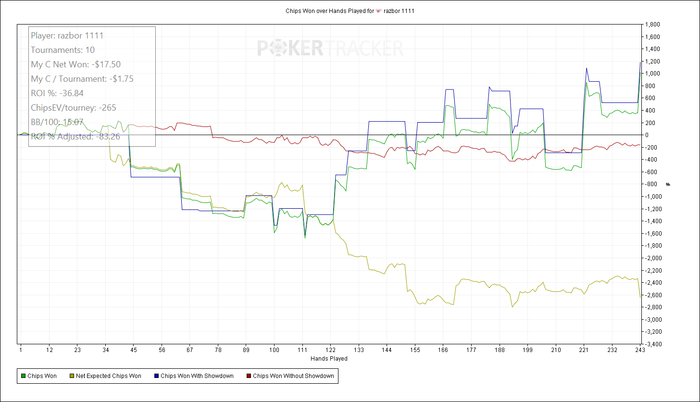Click the green Chips Won legend swatch
700x402 pixels.
point(23,376)
